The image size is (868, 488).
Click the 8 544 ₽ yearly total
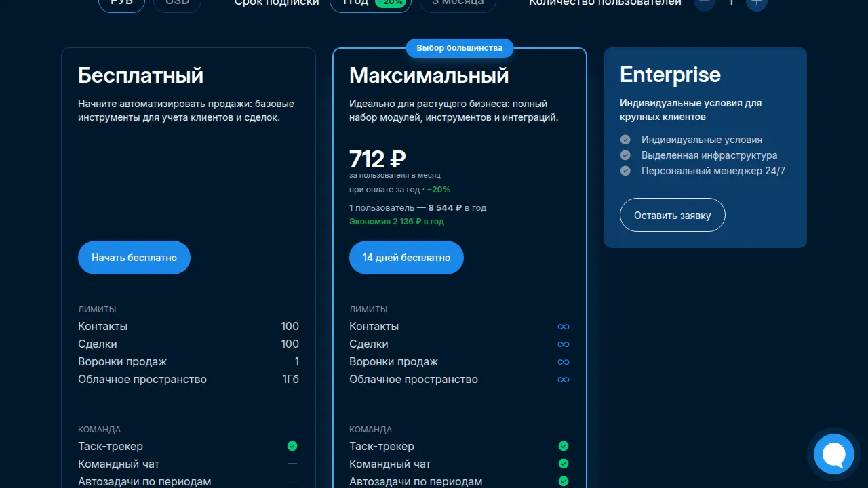click(445, 208)
